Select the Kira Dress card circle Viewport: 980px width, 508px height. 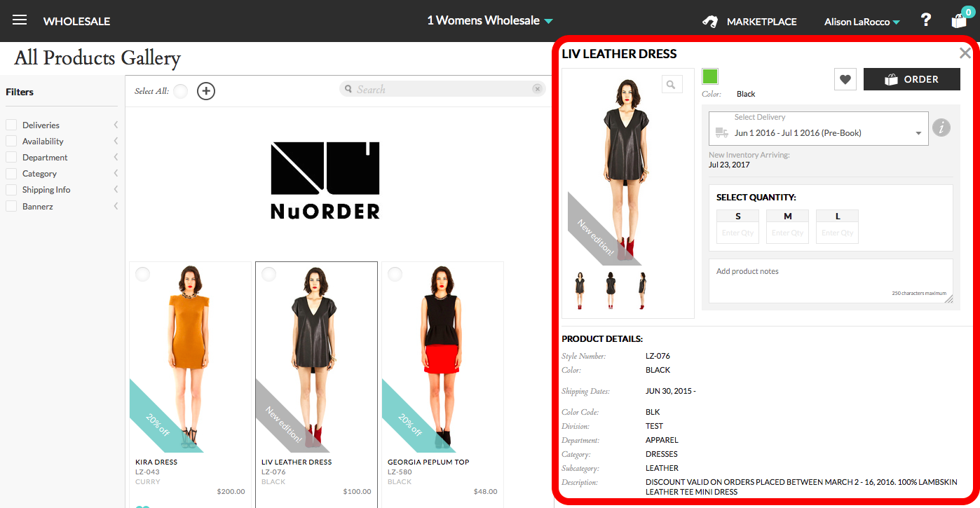tap(143, 274)
